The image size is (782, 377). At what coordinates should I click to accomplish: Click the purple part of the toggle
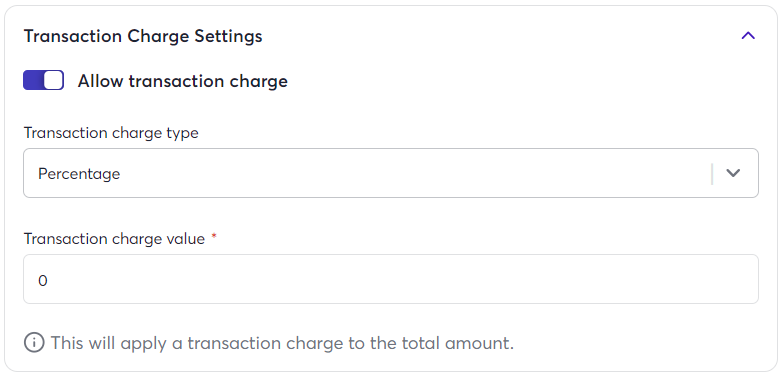point(33,80)
